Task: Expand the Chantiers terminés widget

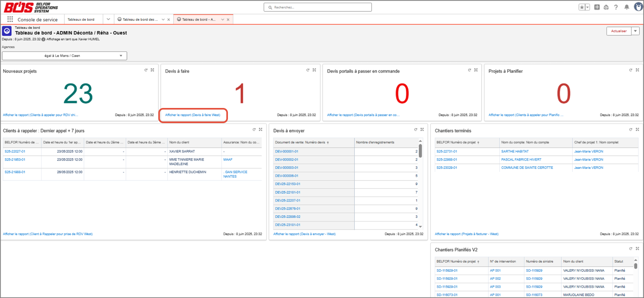Action: (637, 129)
